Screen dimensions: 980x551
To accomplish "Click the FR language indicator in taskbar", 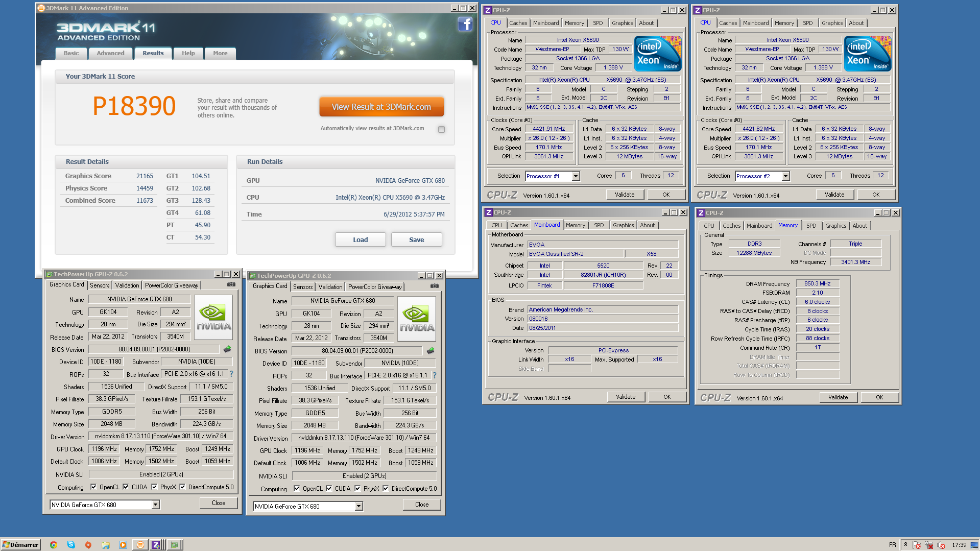I will point(892,545).
